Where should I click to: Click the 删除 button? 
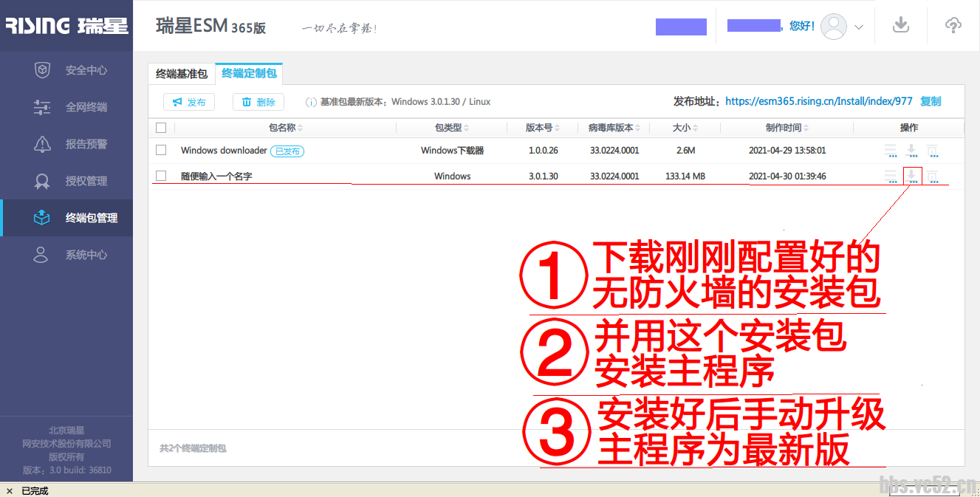pos(258,102)
